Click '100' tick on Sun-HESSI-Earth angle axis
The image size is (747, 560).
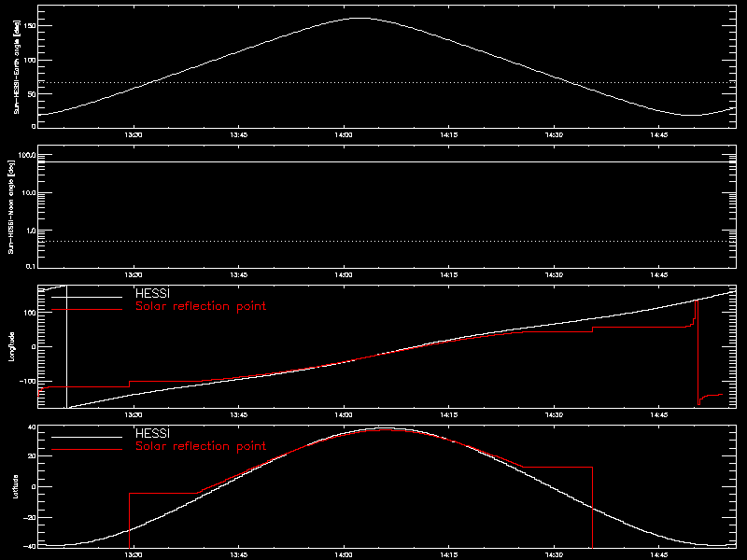(30, 60)
